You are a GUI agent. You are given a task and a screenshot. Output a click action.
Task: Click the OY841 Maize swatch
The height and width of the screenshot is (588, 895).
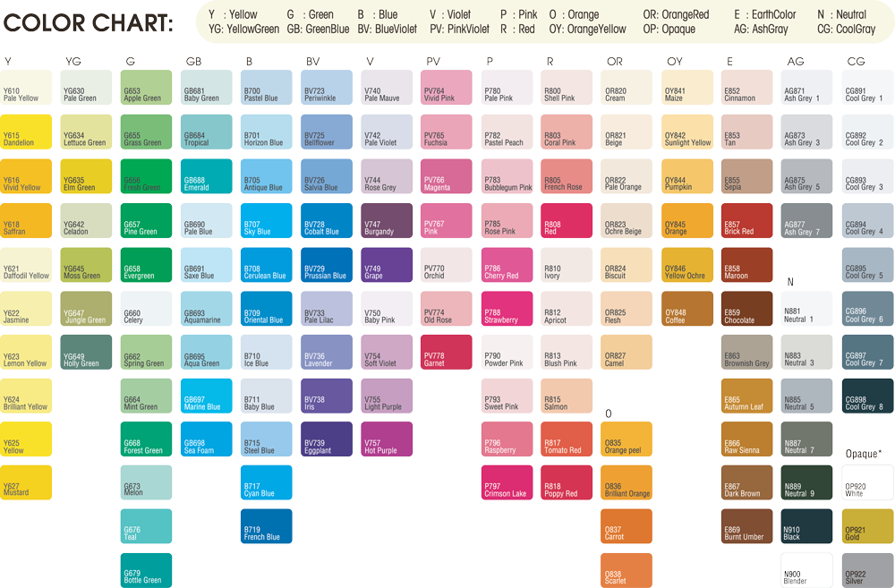686,87
